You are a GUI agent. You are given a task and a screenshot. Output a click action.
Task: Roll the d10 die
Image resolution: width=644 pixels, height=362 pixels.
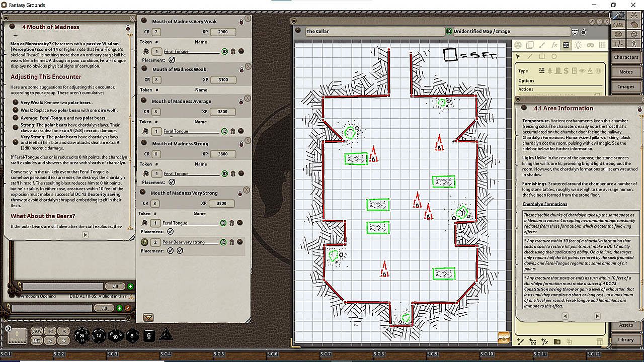point(115,336)
